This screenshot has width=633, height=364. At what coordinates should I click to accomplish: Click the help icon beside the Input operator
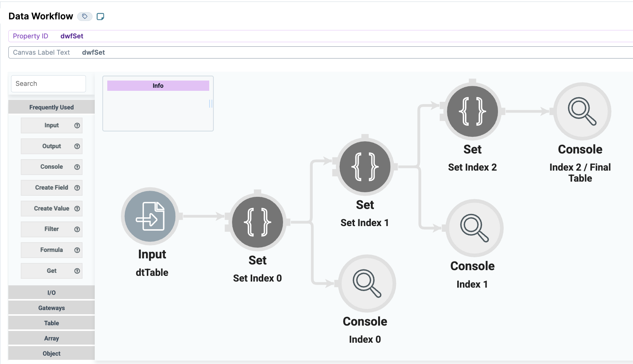point(77,125)
